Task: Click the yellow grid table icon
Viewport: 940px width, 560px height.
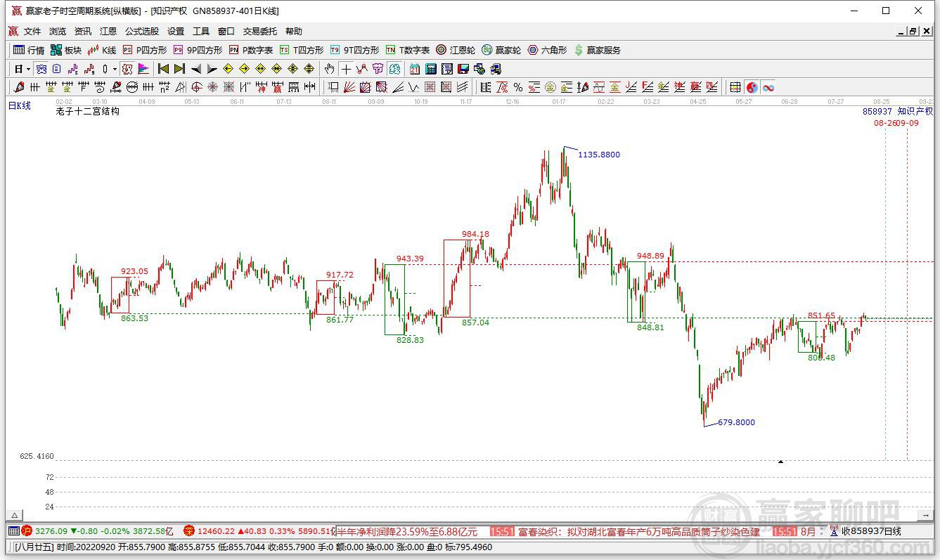Action: coord(735,87)
